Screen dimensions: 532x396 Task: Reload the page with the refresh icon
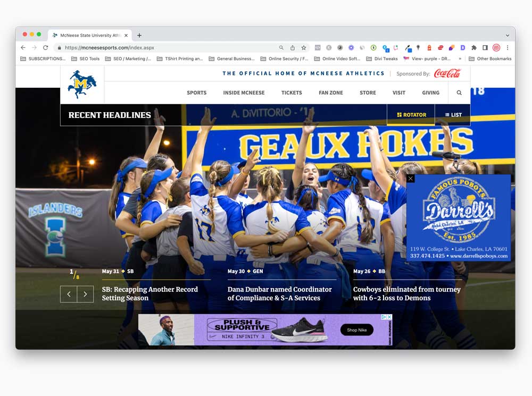(x=45, y=48)
